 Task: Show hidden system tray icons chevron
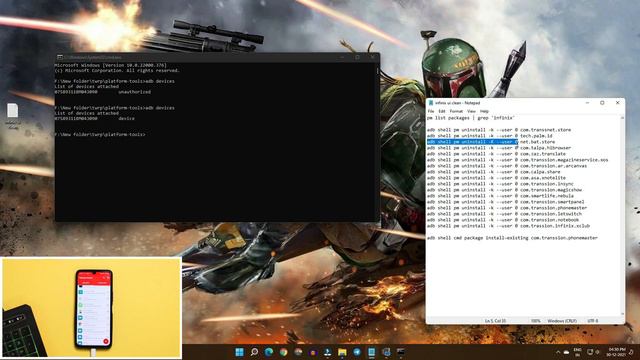pyautogui.click(x=558, y=352)
